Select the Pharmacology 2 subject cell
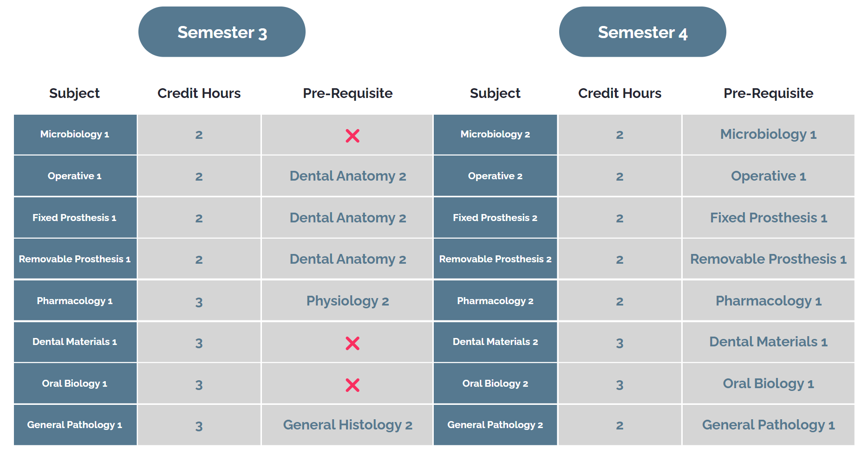 pos(495,301)
